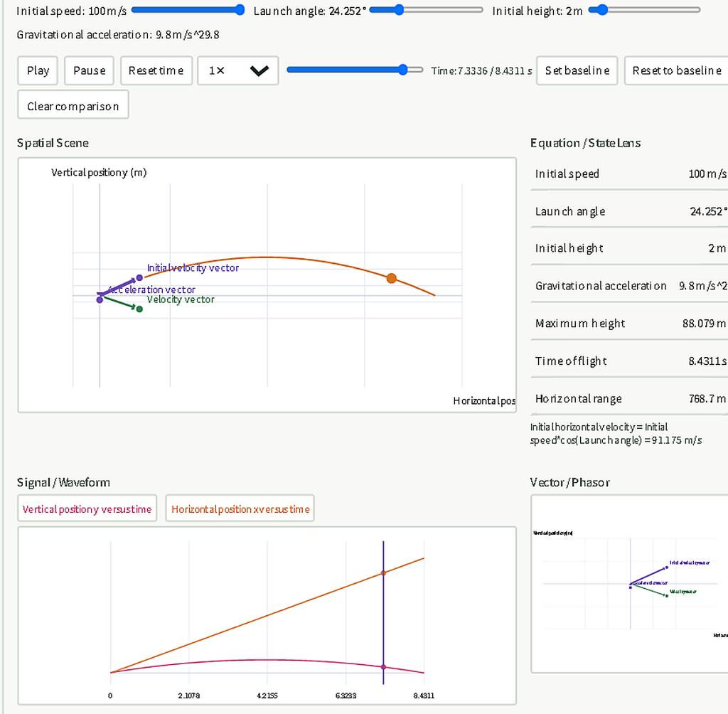Click the Play button

pos(38,70)
